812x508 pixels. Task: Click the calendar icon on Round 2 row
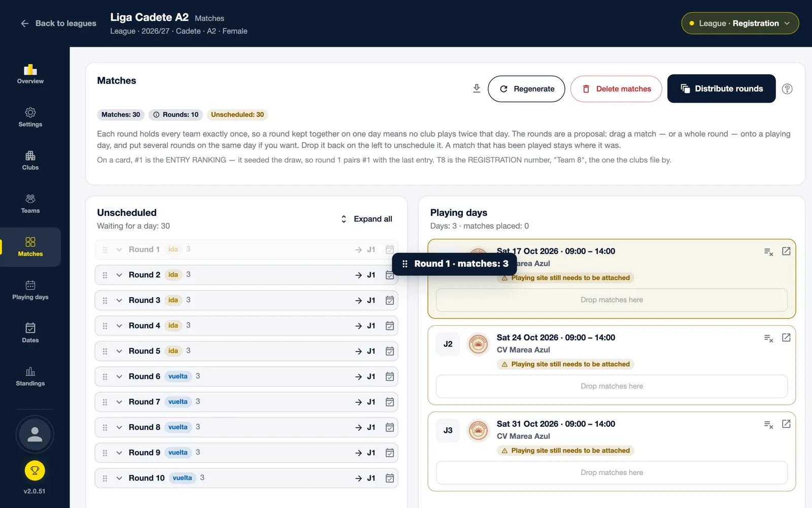(390, 275)
